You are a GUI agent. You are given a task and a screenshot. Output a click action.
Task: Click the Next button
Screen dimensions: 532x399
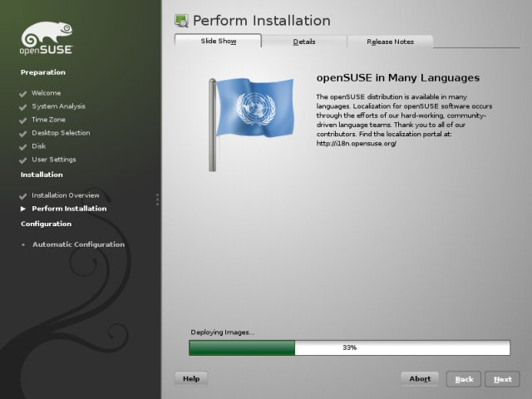pyautogui.click(x=502, y=379)
